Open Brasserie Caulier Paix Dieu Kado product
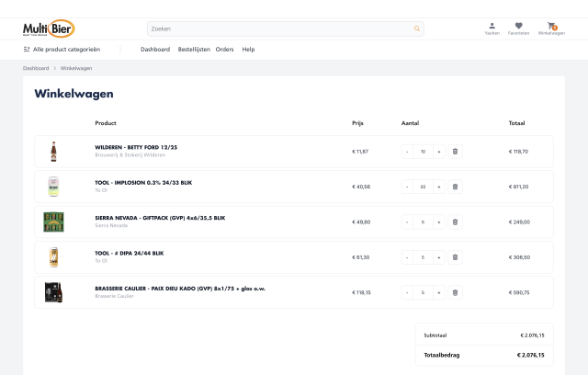588x375 pixels. tap(180, 289)
